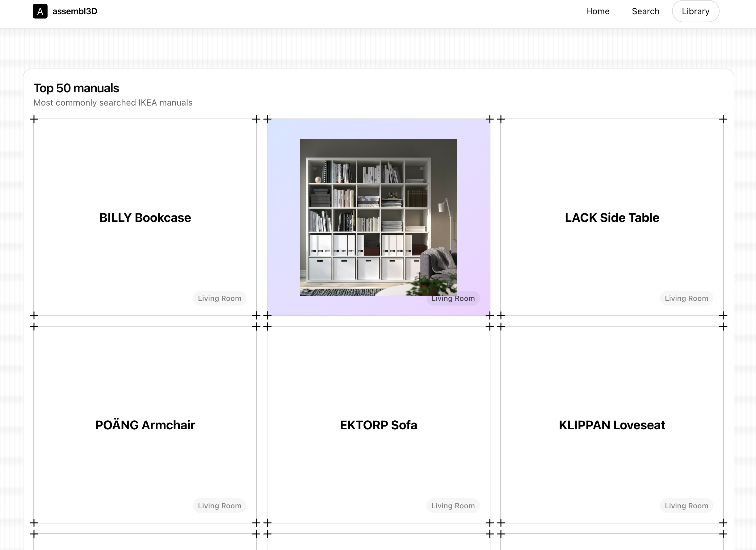Image resolution: width=756 pixels, height=550 pixels.
Task: Open the KLIPPAN Loveseat manual
Action: 612,425
